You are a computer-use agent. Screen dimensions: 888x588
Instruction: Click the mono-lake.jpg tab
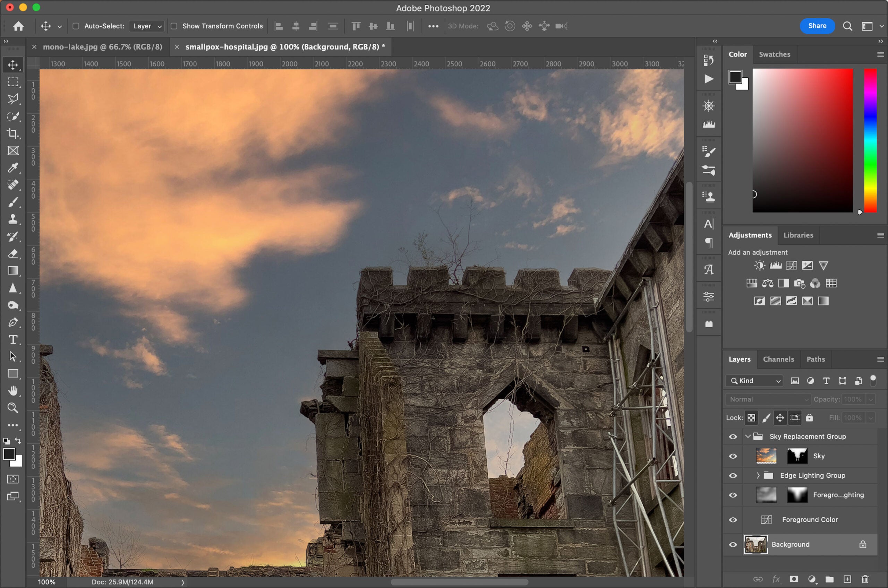coord(102,46)
